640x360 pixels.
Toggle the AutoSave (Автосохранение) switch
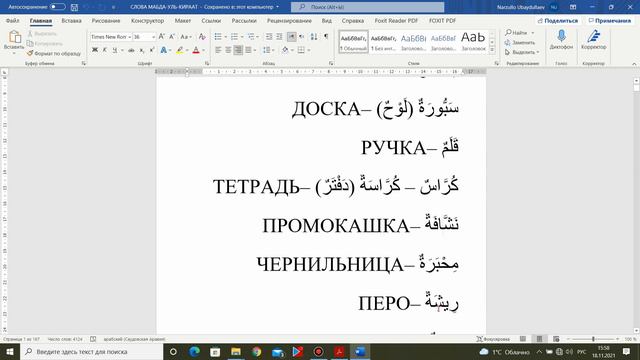[58, 7]
